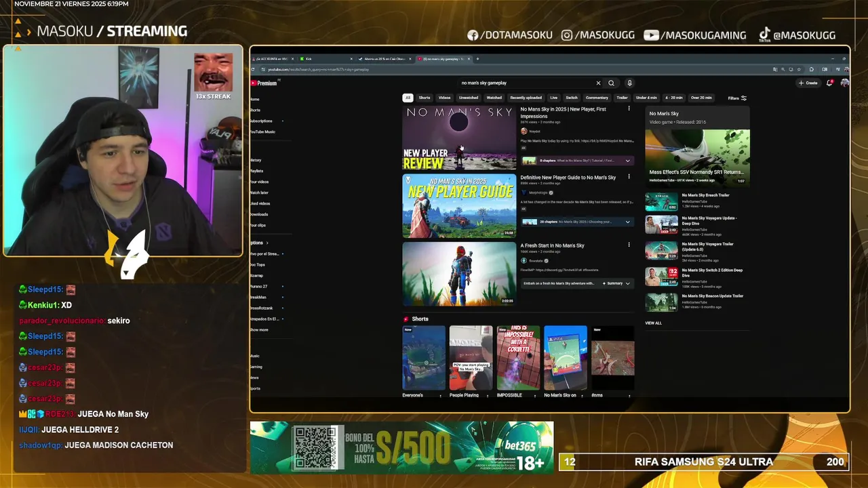Select the Videos filter chip
Screen dimensions: 868x488
click(x=444, y=98)
